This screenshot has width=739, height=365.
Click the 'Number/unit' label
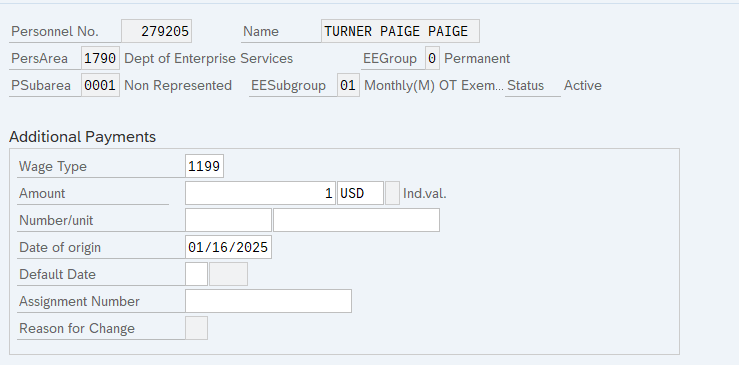(x=56, y=220)
